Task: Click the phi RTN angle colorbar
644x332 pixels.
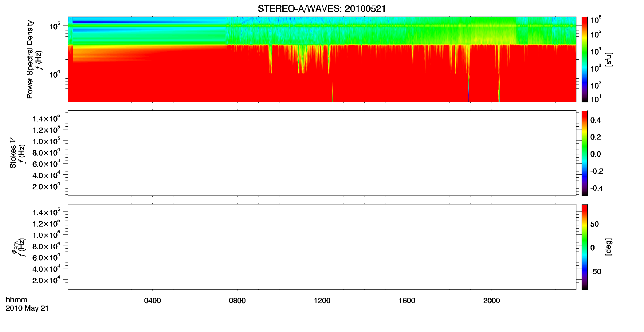Action: pyautogui.click(x=585, y=247)
